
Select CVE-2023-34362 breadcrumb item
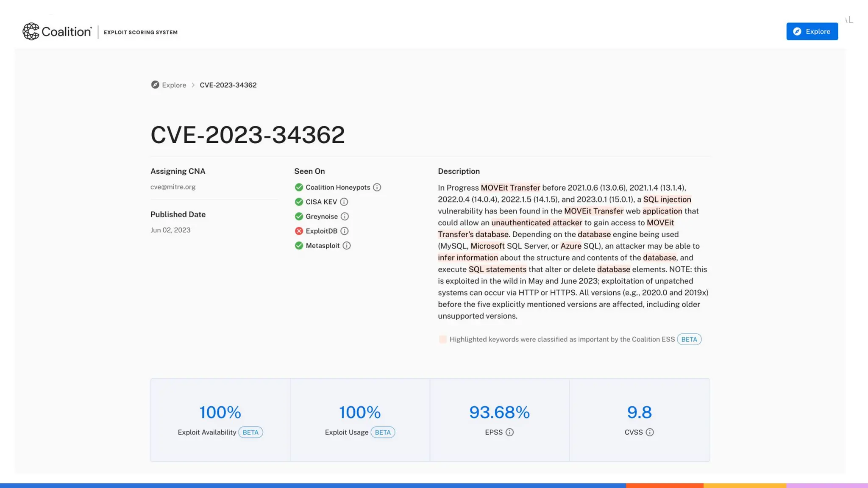point(228,85)
